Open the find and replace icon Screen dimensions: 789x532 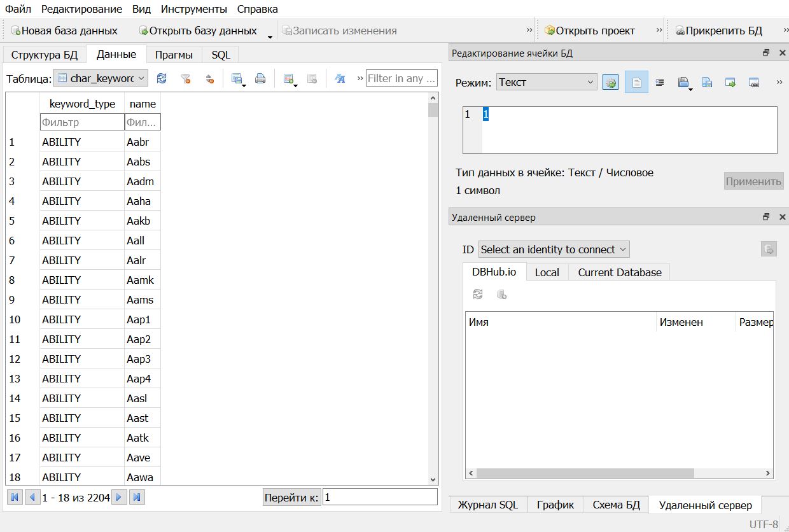(340, 79)
